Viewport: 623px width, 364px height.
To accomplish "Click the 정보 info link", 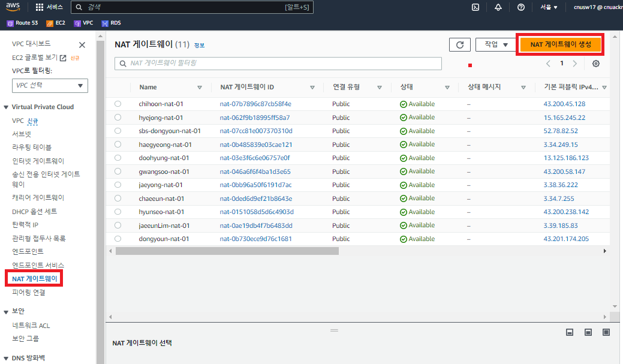I will (x=199, y=46).
